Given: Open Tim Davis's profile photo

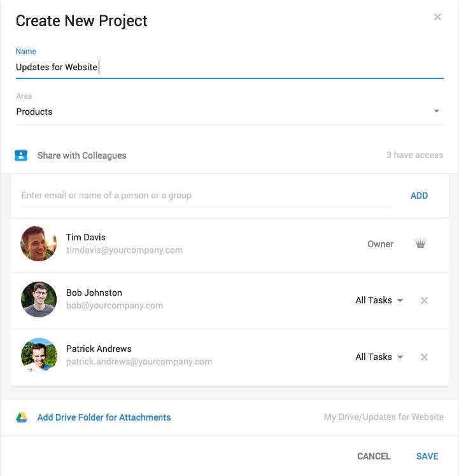Looking at the screenshot, I should click(x=39, y=243).
